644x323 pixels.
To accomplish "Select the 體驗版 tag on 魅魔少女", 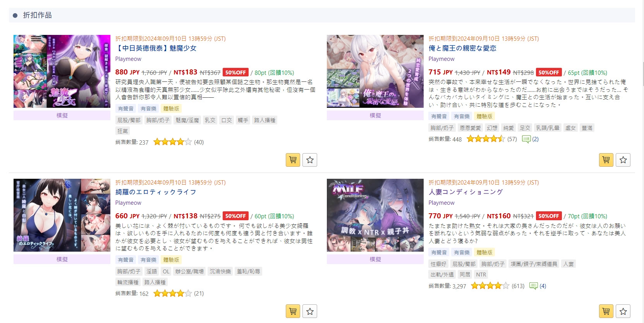I will [x=171, y=109].
